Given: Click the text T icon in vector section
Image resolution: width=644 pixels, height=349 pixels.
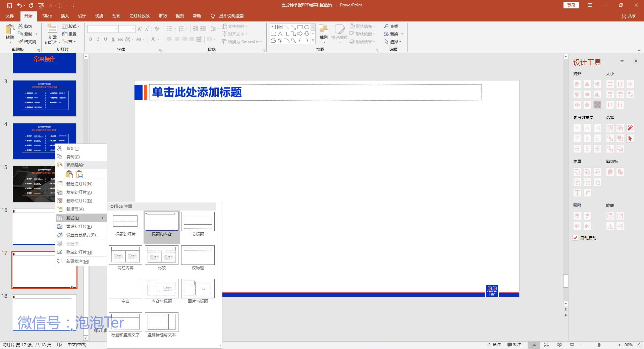Looking at the screenshot, I should tap(577, 192).
